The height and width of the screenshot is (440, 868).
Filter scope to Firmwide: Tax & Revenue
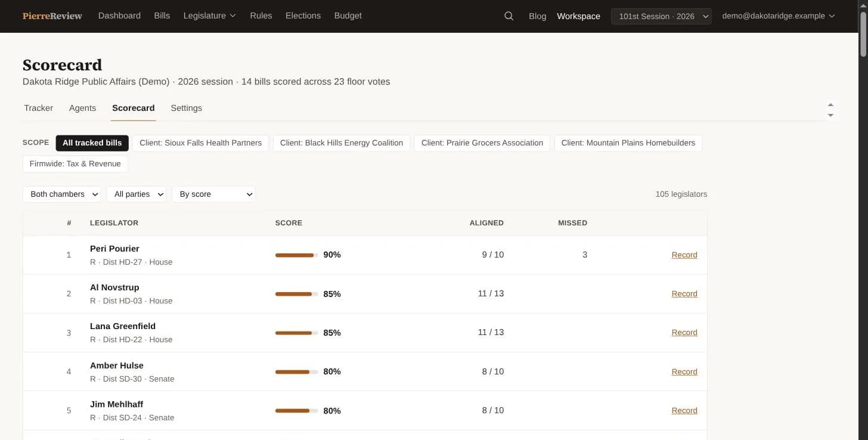(x=75, y=164)
